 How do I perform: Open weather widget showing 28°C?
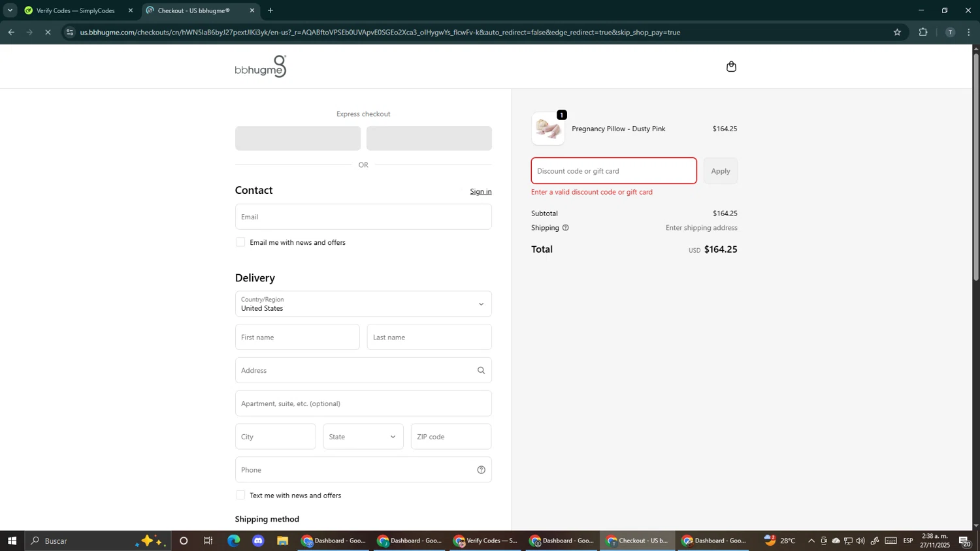(x=780, y=541)
